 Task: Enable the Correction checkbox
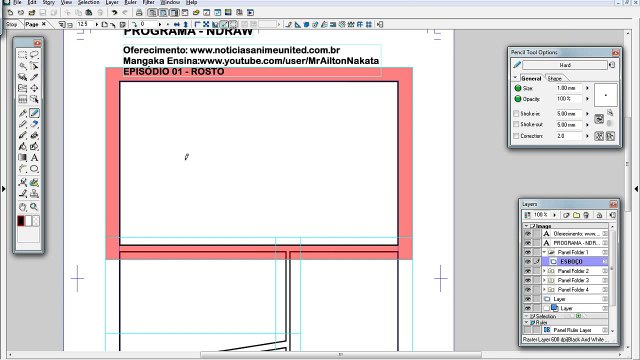click(516, 136)
